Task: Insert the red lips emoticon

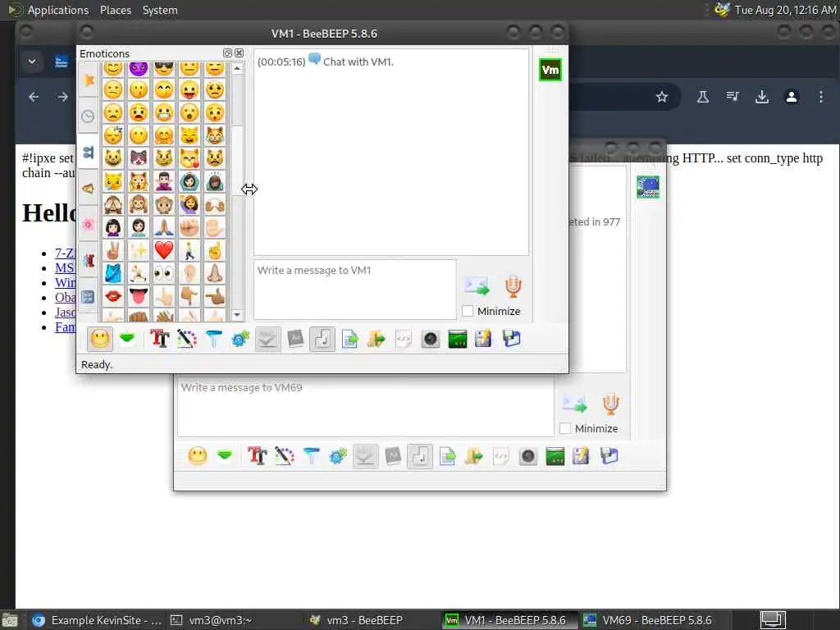Action: [113, 296]
